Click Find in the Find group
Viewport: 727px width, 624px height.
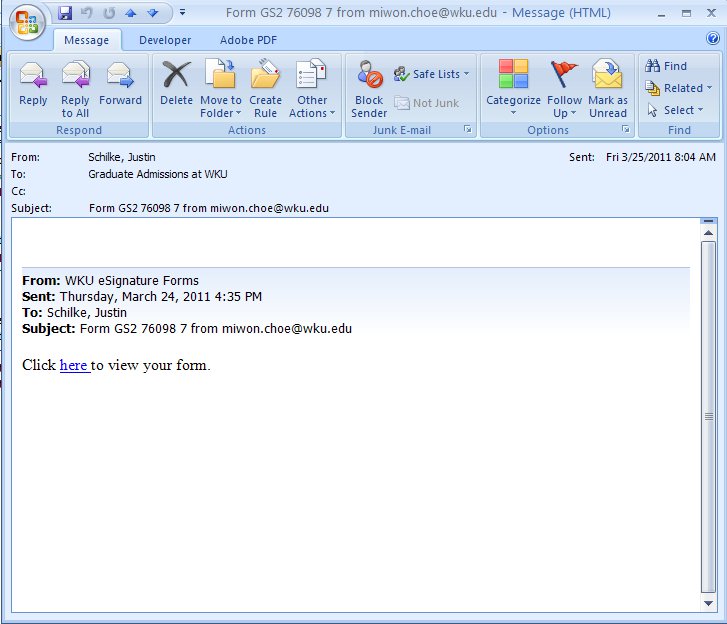(x=667, y=66)
